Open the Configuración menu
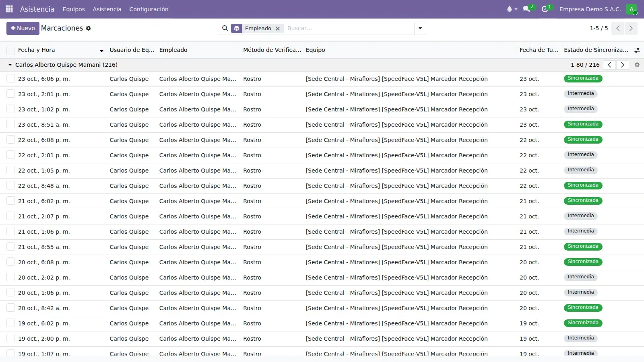This screenshot has height=362, width=644. [149, 9]
